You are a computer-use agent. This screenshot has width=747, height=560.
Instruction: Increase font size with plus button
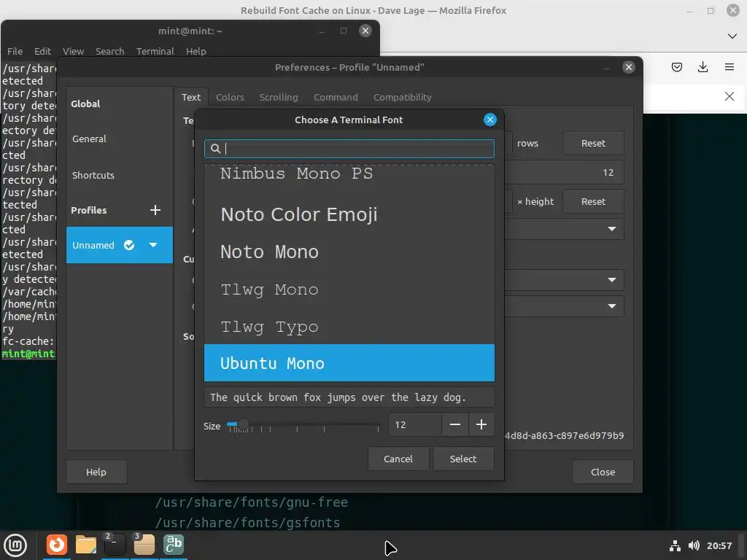[x=481, y=424]
